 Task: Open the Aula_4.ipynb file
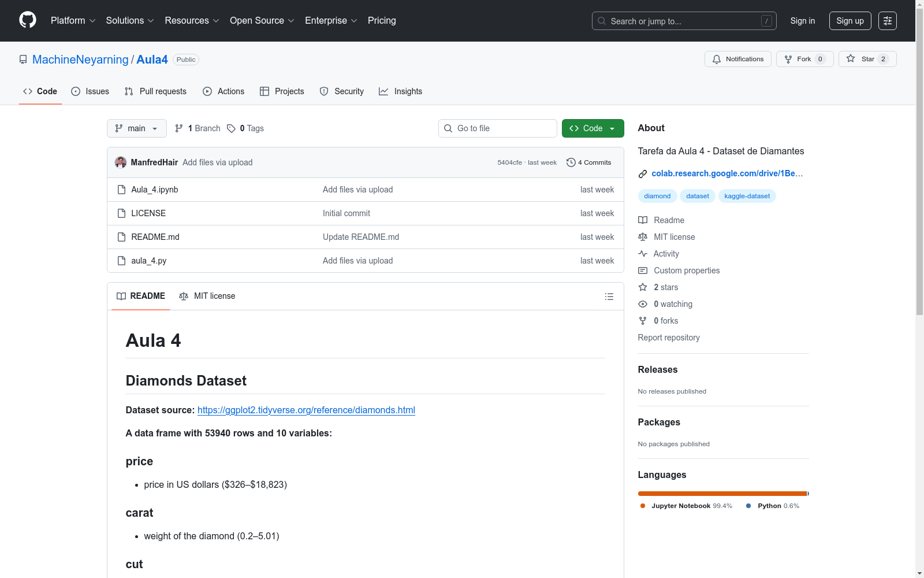click(155, 190)
